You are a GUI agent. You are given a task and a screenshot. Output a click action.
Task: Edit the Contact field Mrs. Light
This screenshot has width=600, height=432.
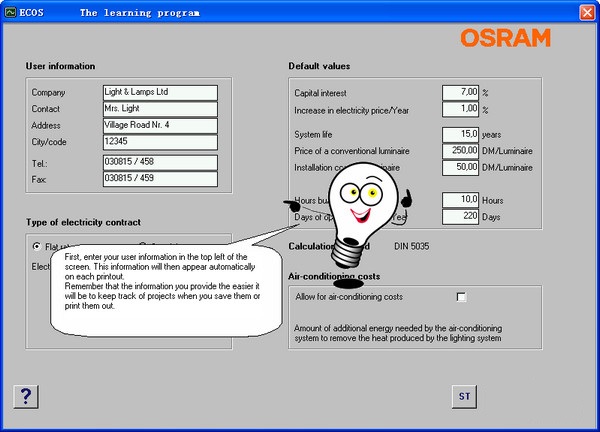pyautogui.click(x=160, y=109)
